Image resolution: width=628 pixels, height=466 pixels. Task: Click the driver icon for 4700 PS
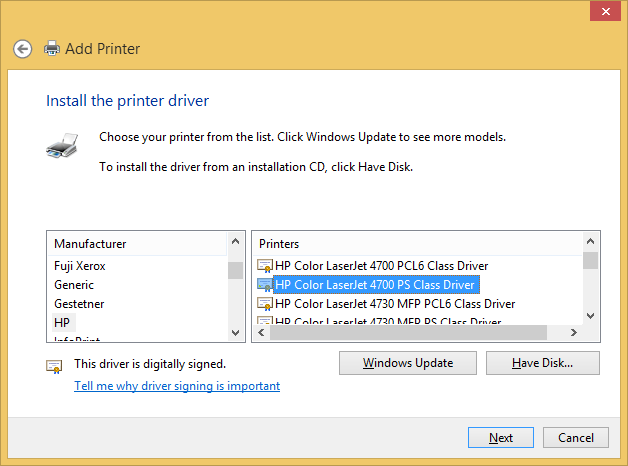coord(265,285)
